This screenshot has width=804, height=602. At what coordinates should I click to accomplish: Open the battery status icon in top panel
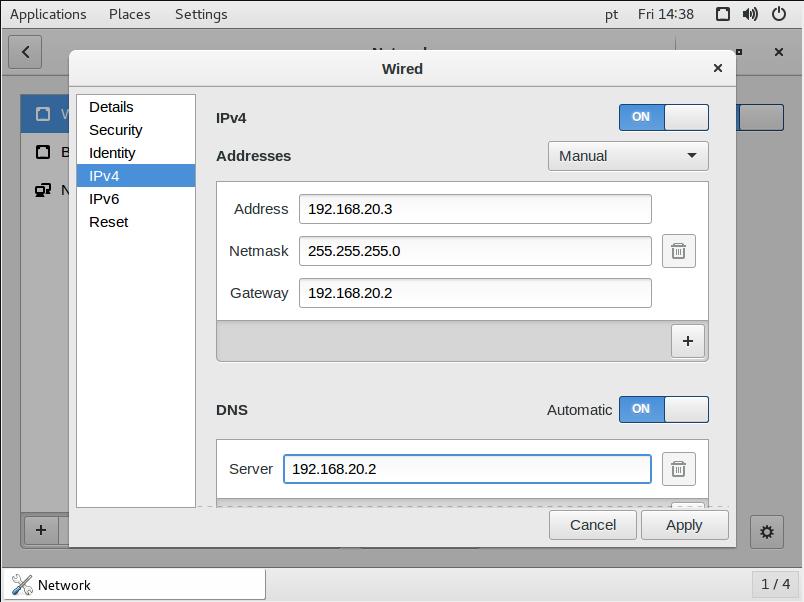coord(778,14)
